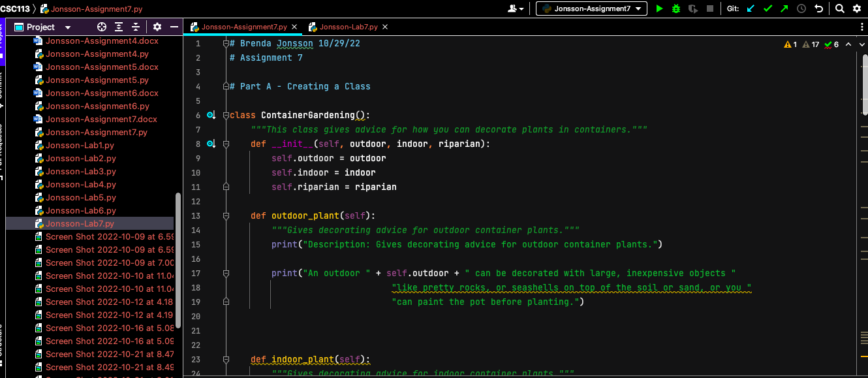This screenshot has width=868, height=378.
Task: Open the run configurations dropdown
Action: [x=591, y=8]
